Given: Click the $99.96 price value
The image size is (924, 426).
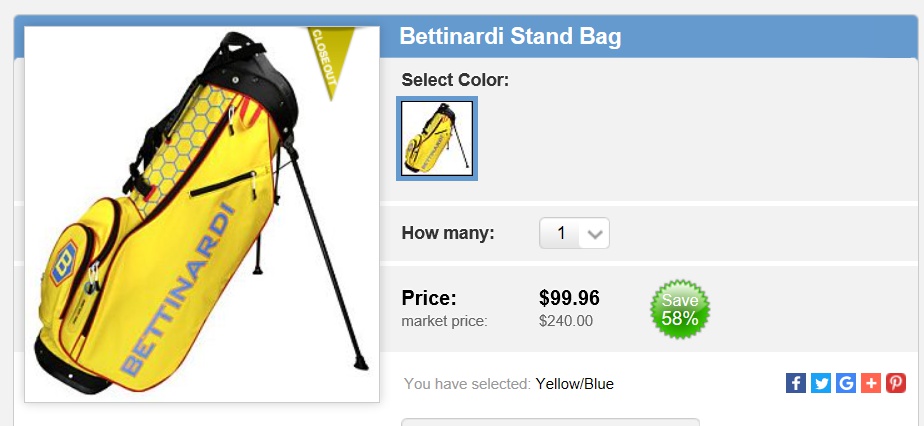Looking at the screenshot, I should coord(569,298).
